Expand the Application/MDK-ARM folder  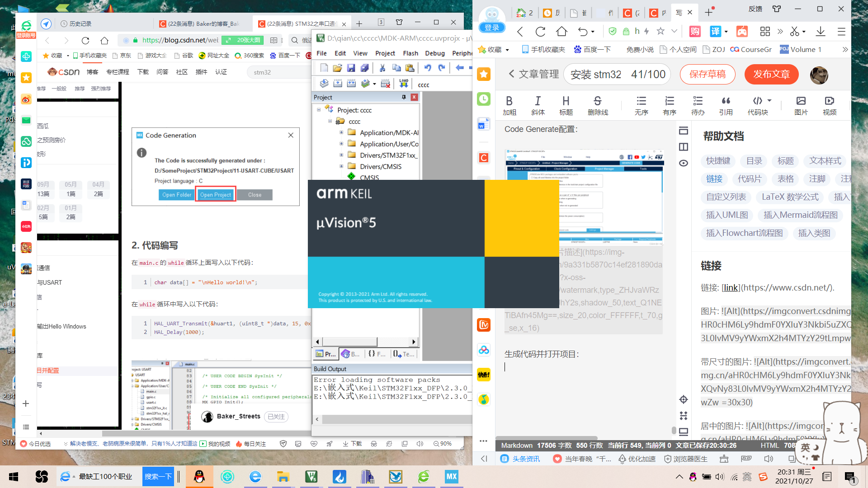[341, 132]
